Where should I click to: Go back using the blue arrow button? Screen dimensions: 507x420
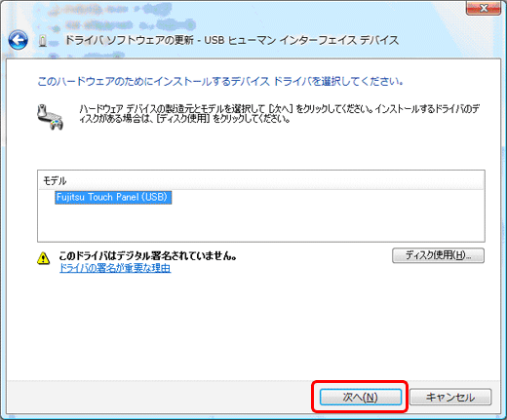[18, 40]
